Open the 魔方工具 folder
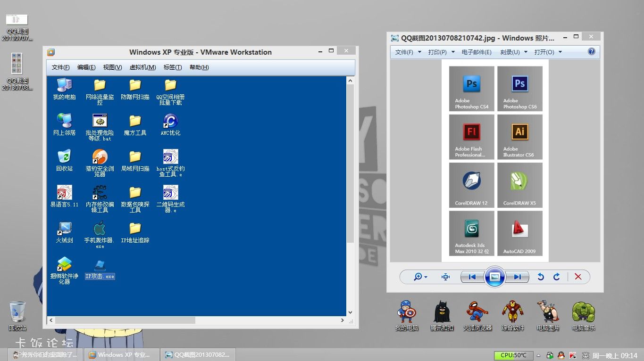This screenshot has height=361, width=644. 135,125
